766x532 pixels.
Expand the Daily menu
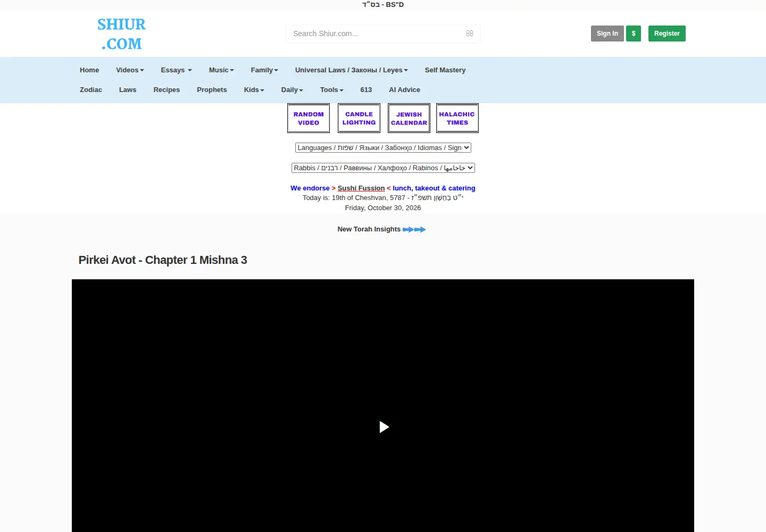tap(292, 90)
